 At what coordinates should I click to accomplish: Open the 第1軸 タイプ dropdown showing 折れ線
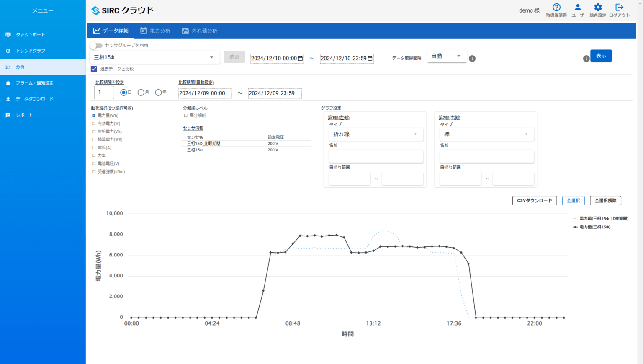coord(376,134)
